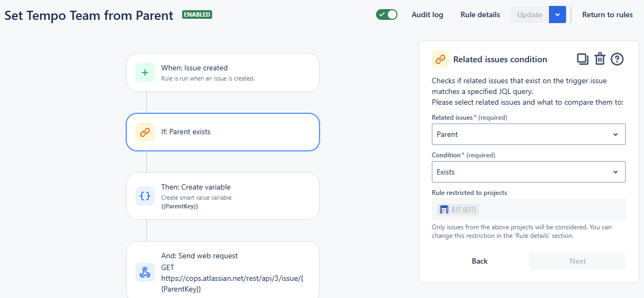Screen dimensions: 644x298
Task: Click the green plus trigger icon
Action: (145, 72)
